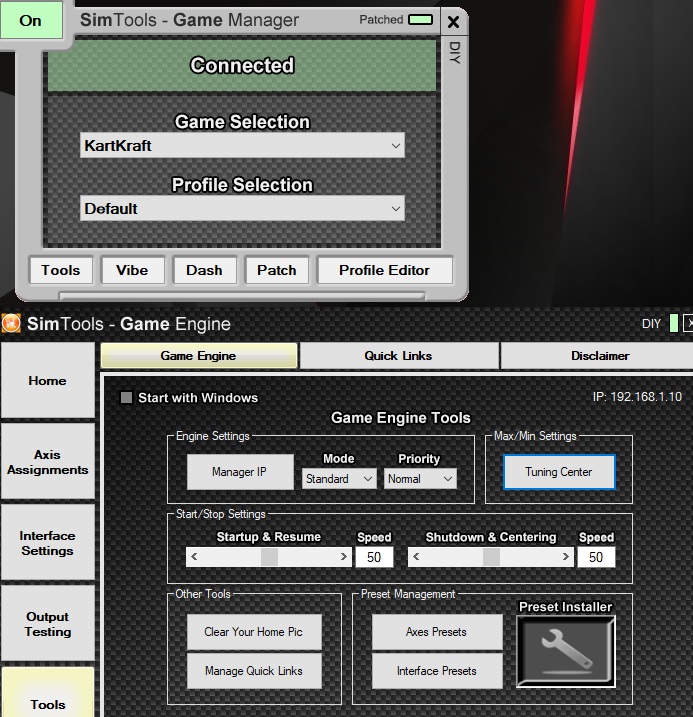Open Axes Presets
693x717 pixels.
tap(437, 632)
